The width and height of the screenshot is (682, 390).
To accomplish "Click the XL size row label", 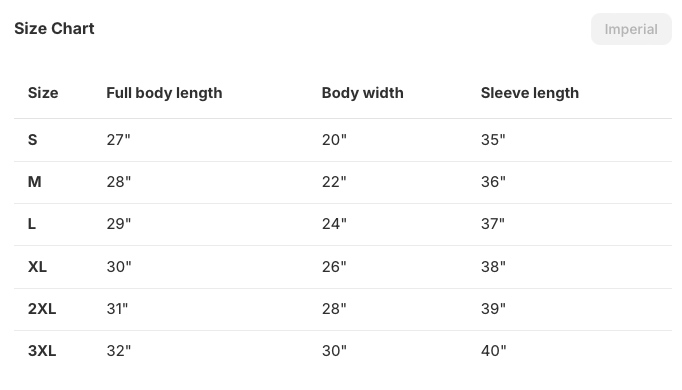I will (x=37, y=267).
